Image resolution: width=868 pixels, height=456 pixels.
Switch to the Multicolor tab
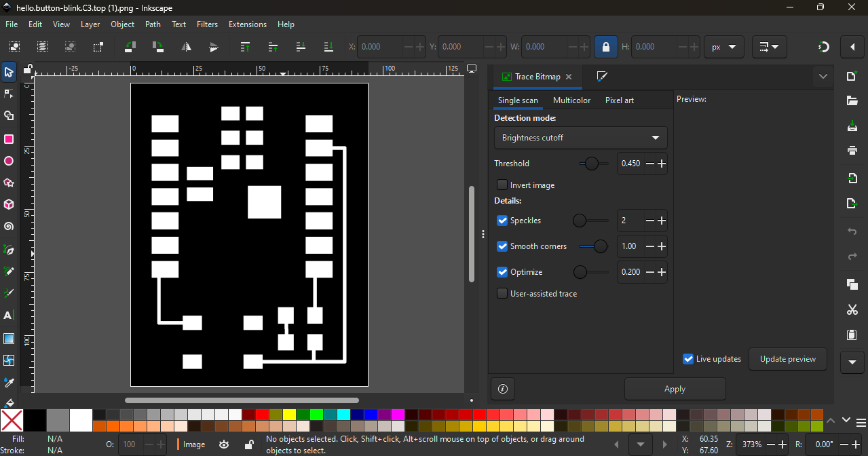pyautogui.click(x=571, y=100)
